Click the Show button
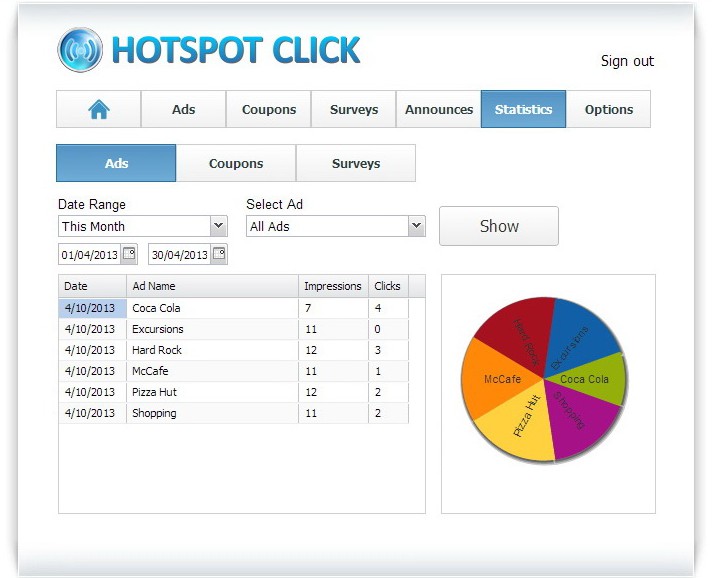 tap(499, 226)
